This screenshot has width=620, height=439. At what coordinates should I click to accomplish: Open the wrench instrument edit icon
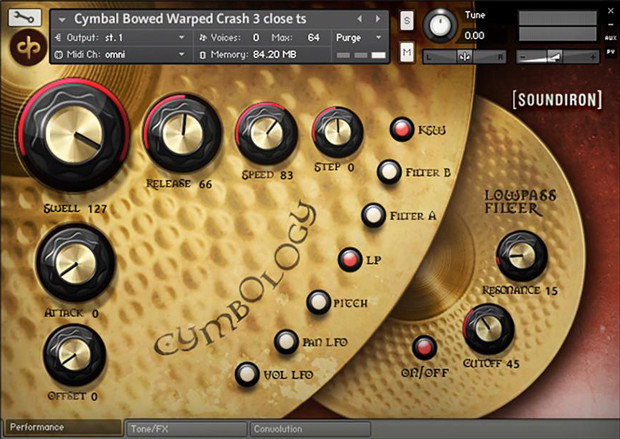pos(25,17)
